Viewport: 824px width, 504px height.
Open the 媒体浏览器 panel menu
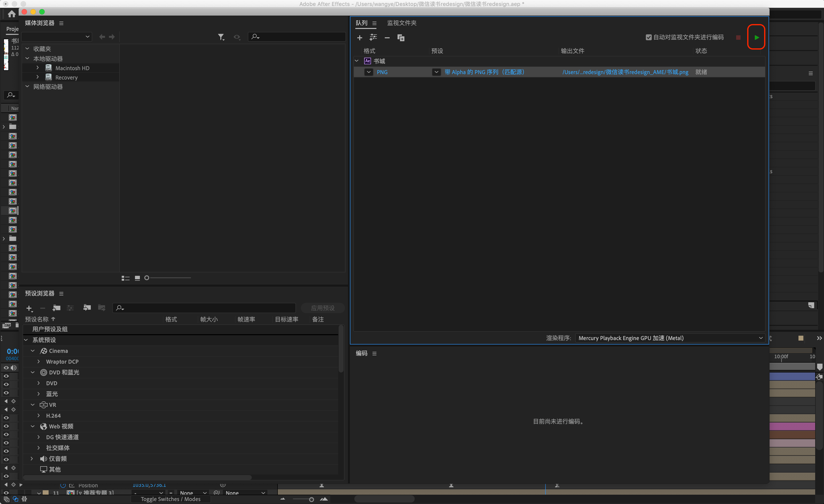pos(61,23)
